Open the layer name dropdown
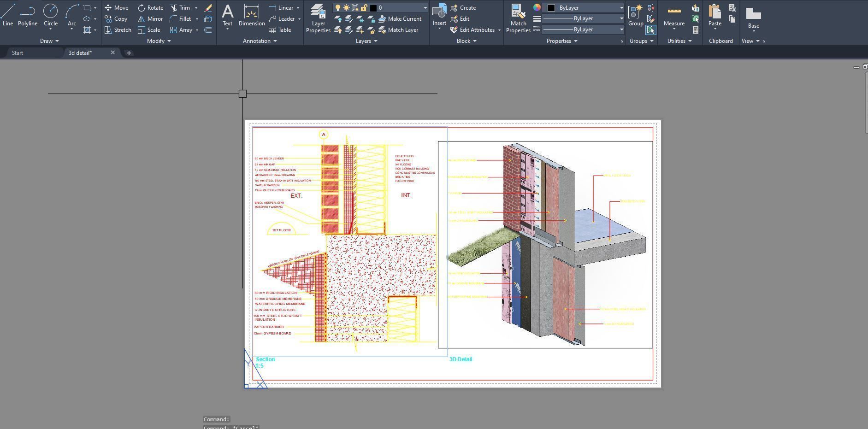Image resolution: width=868 pixels, height=429 pixels. [425, 8]
